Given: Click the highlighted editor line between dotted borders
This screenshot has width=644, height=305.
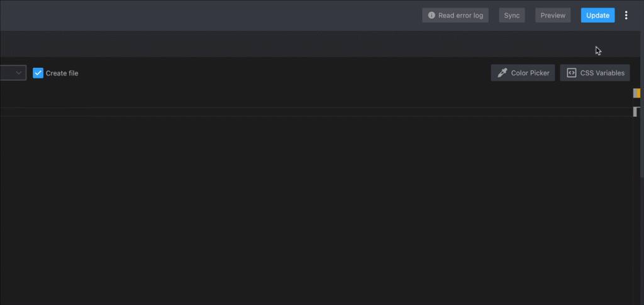Looking at the screenshot, I should pyautogui.click(x=316, y=112).
